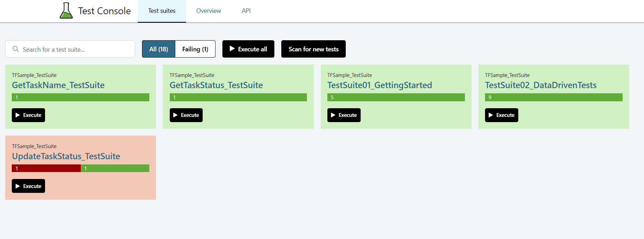
Task: Filter to Failing test suites
Action: click(x=195, y=49)
